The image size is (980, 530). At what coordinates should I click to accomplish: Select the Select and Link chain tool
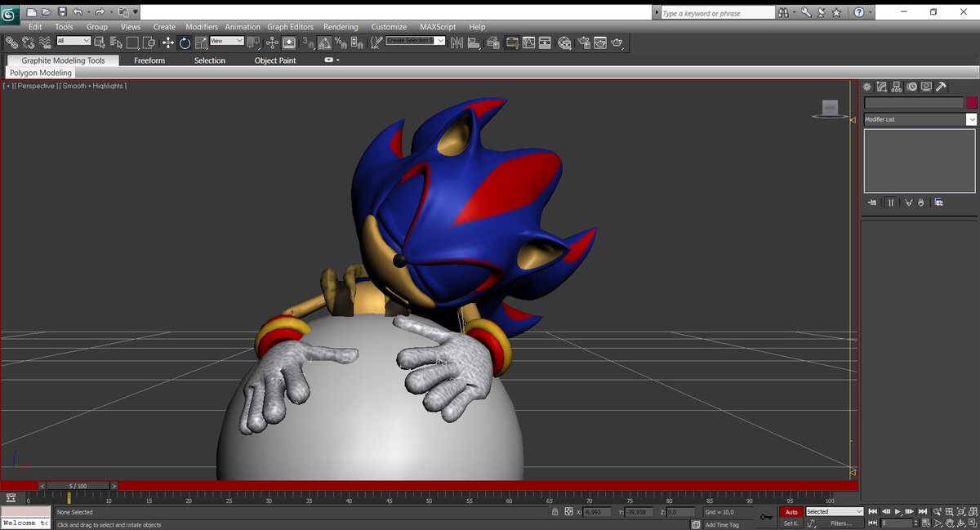(12, 42)
